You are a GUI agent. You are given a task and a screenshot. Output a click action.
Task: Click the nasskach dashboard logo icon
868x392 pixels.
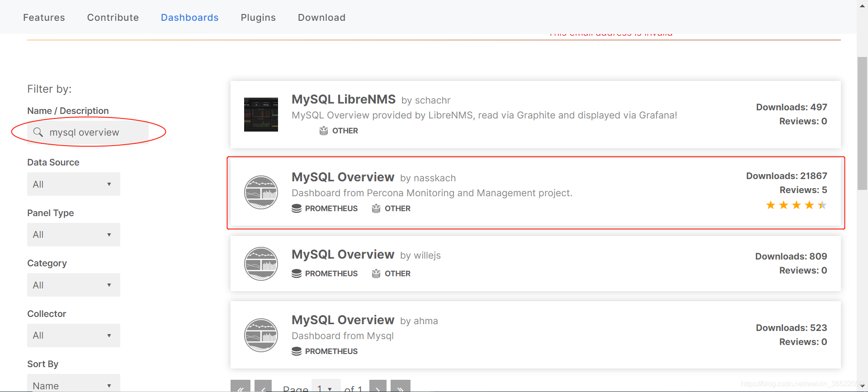(261, 192)
